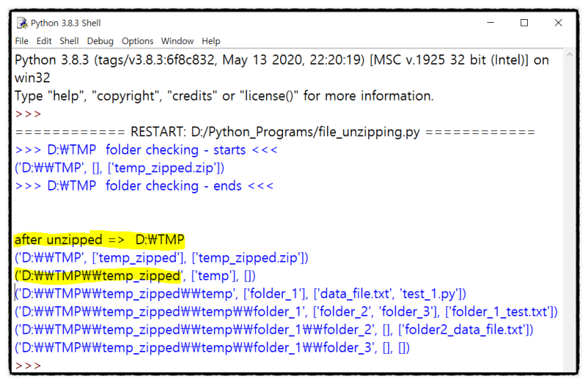This screenshot has width=588, height=384.
Task: Click the last >>> prompt at bottom
Action: [28, 365]
